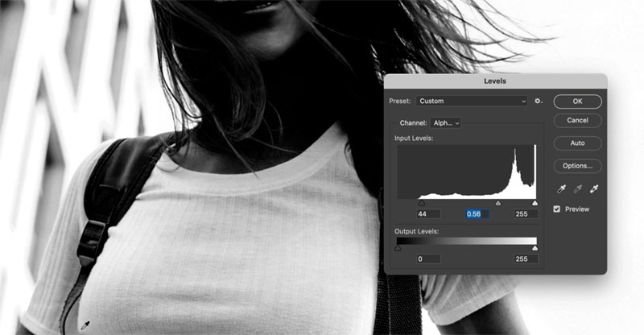
Task: Click the midtone field showing 0.56
Action: point(478,214)
